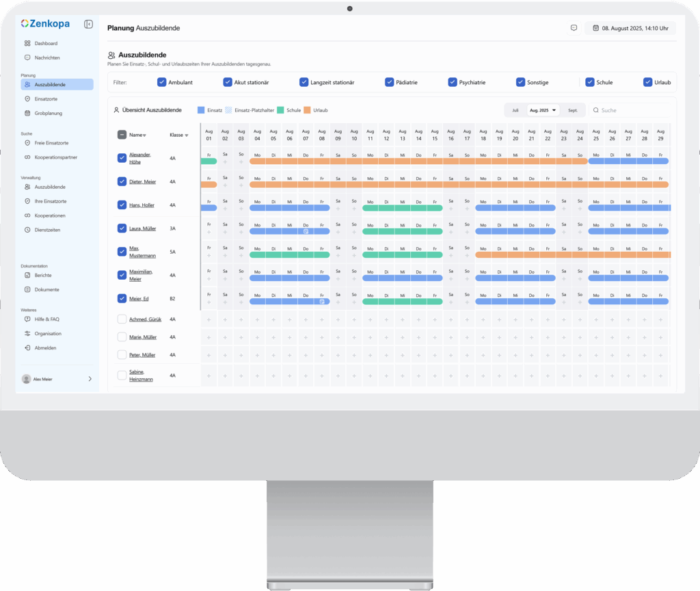Screen dimensions: 700x591
Task: Go to Grobplanung in Planung menu
Action: [x=48, y=113]
